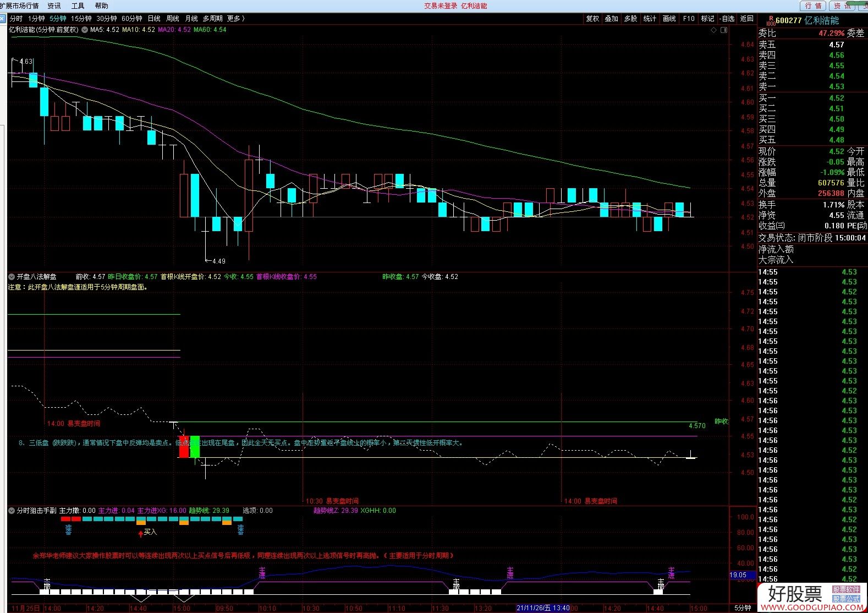The image size is (868, 613).
Task: Activate the 画线 drawing tool
Action: tap(669, 19)
